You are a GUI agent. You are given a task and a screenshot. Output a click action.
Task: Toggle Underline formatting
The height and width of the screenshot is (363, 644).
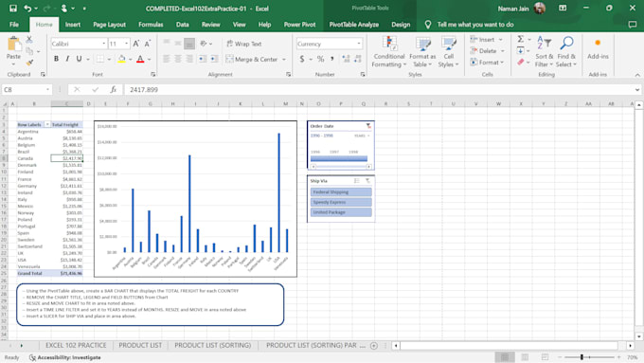[79, 59]
